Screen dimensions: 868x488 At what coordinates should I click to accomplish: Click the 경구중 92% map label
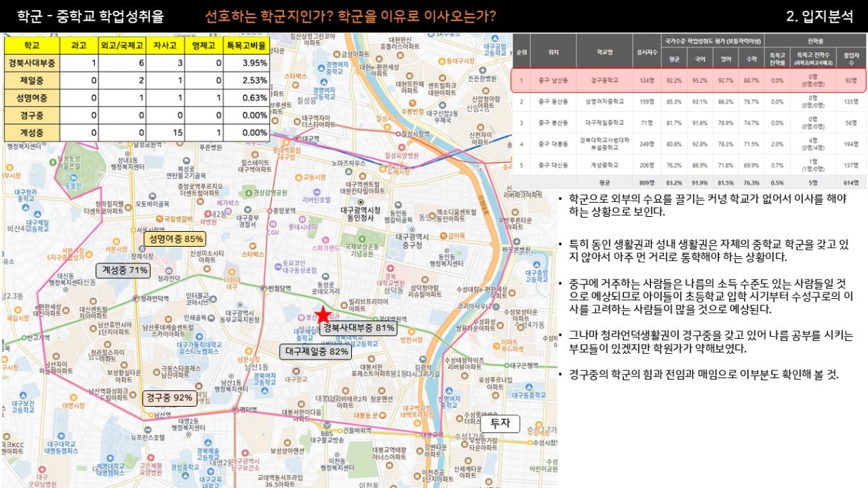click(169, 397)
